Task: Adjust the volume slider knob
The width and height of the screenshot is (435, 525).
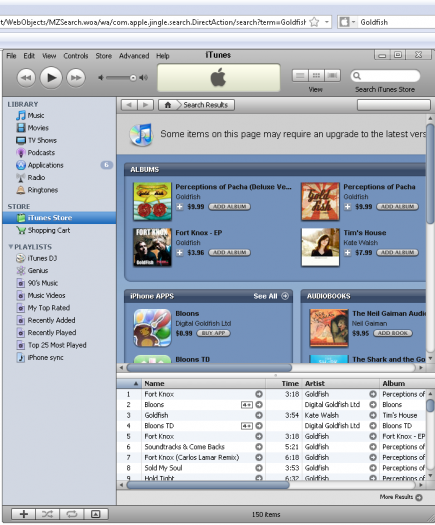Action: [x=133, y=78]
